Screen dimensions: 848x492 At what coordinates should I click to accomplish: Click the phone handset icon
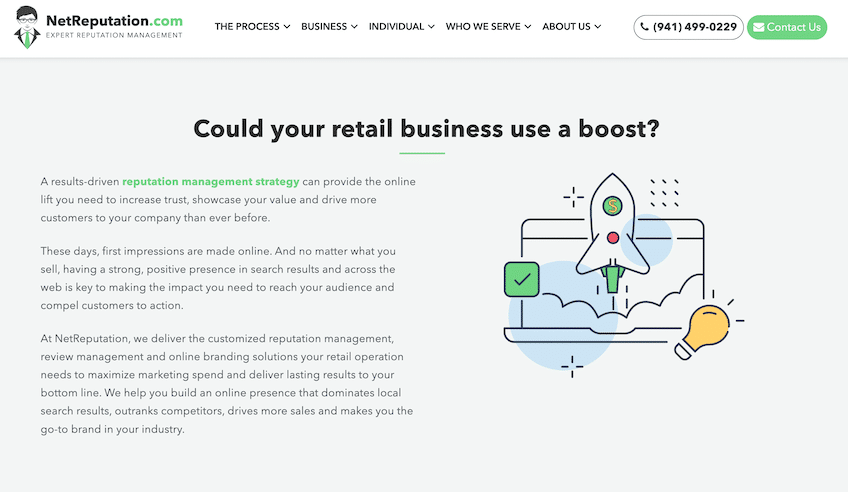point(645,26)
